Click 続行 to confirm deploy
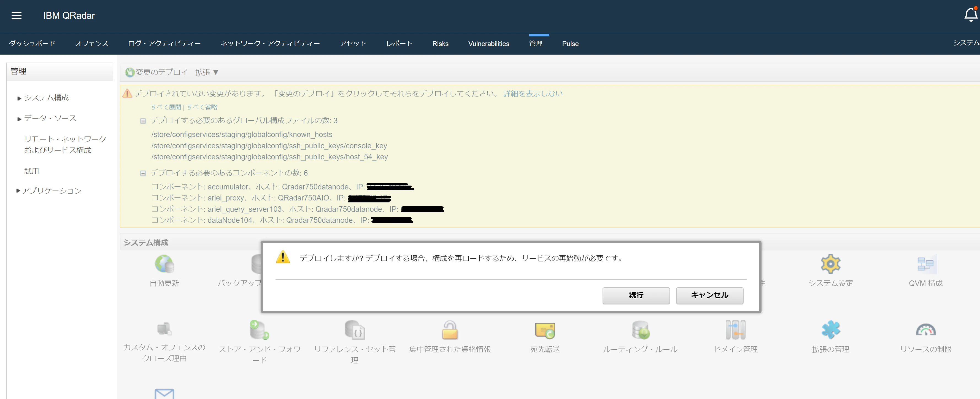 [x=636, y=295]
